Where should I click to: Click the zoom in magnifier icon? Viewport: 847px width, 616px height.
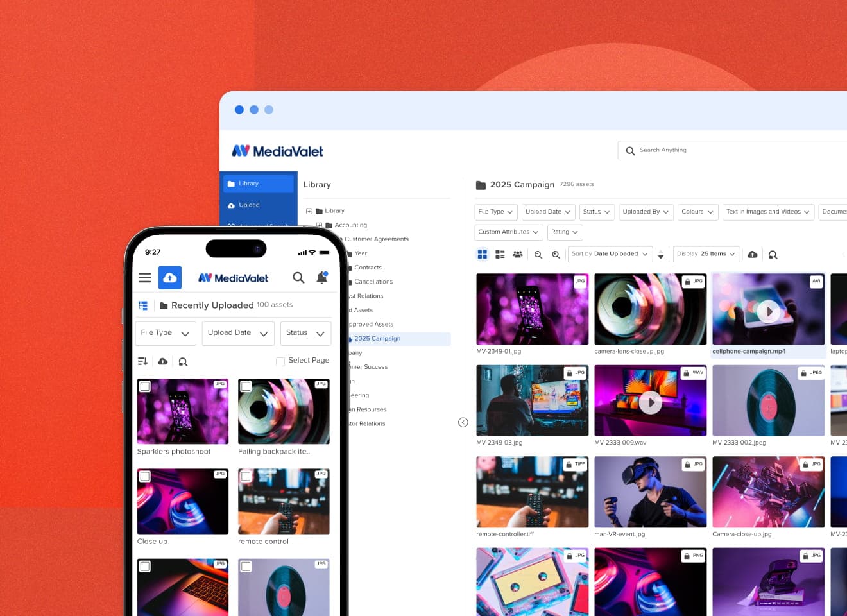[556, 255]
